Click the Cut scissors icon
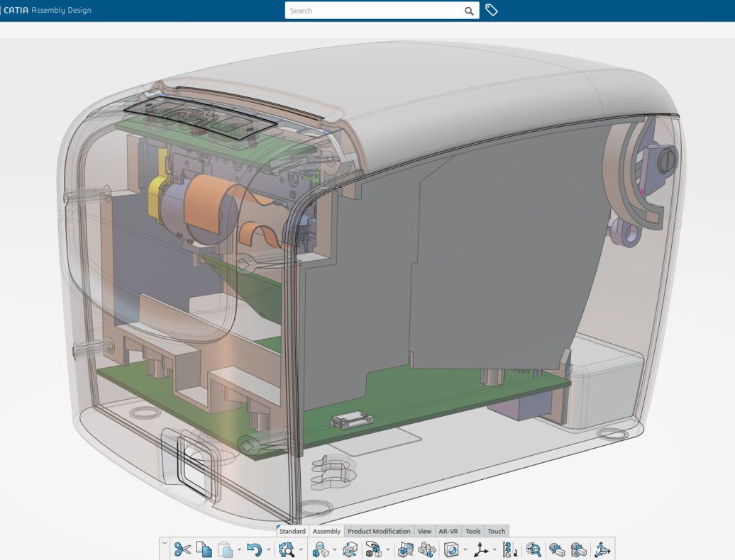 click(x=182, y=549)
